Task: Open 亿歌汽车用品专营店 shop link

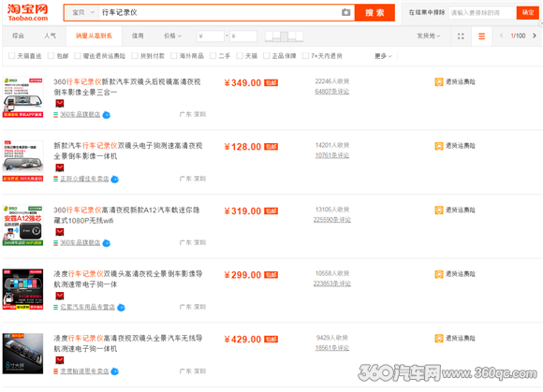Action: (x=88, y=307)
